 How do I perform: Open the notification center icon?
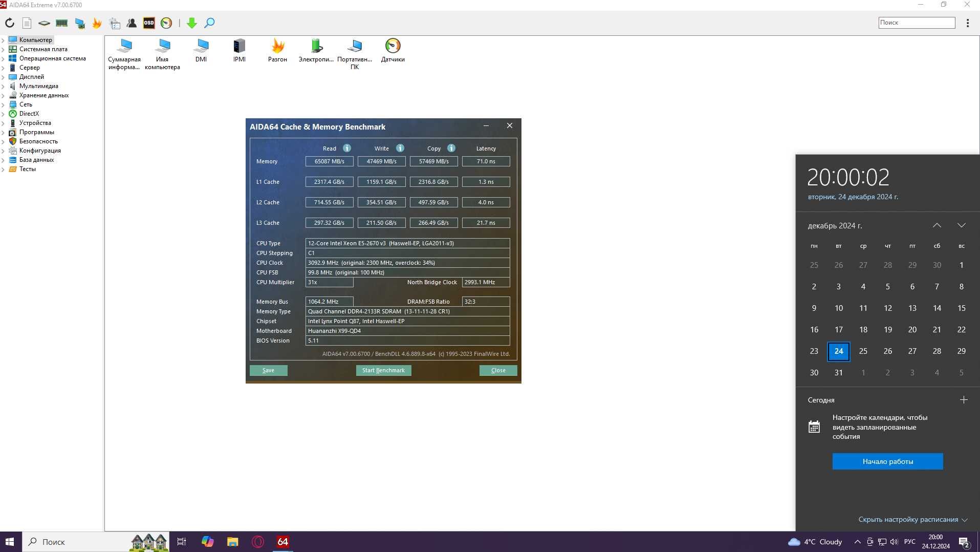pyautogui.click(x=964, y=542)
